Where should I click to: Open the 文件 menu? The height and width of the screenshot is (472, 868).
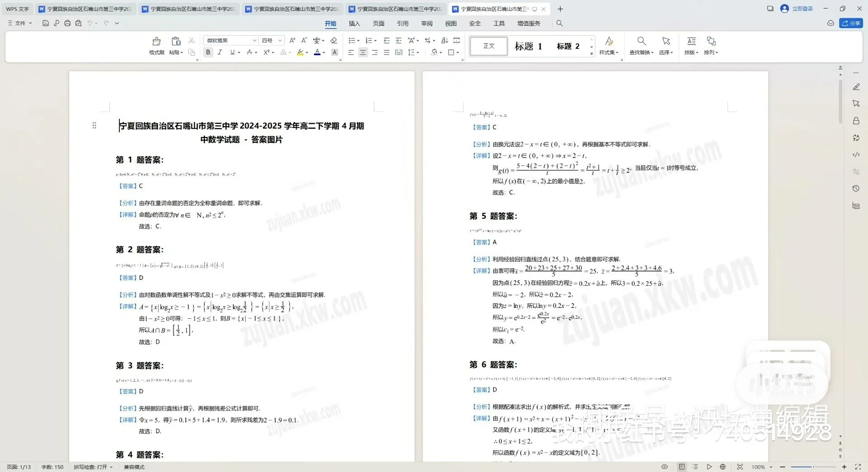19,23
